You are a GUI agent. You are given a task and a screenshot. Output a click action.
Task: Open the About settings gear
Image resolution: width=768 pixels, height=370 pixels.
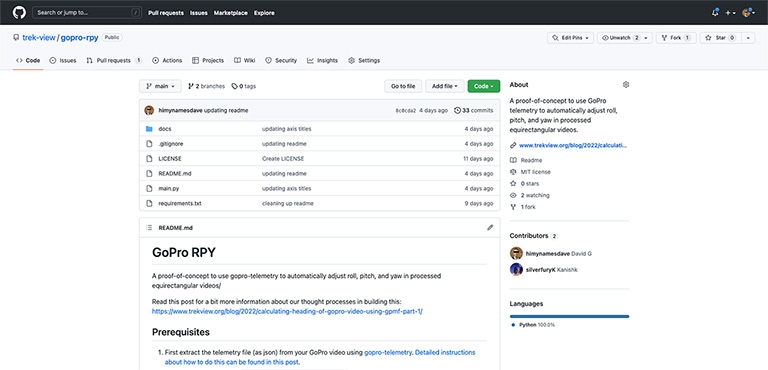[x=625, y=85]
